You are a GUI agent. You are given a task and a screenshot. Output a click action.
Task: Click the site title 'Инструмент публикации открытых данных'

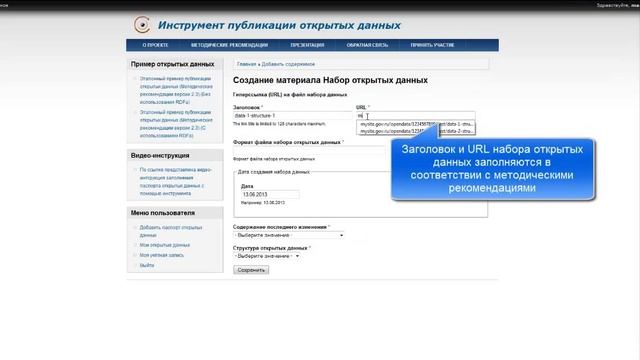(279, 25)
